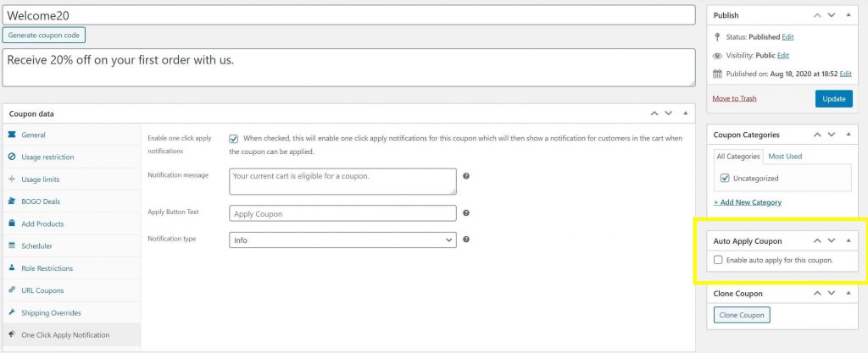Image resolution: width=868 pixels, height=353 pixels.
Task: Click help icon beside Notification message
Action: tap(466, 176)
